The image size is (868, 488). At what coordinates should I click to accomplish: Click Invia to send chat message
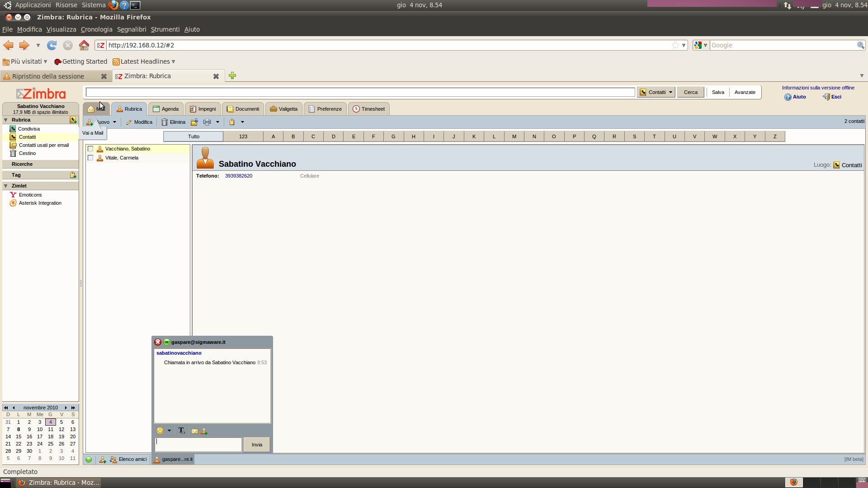pos(257,445)
